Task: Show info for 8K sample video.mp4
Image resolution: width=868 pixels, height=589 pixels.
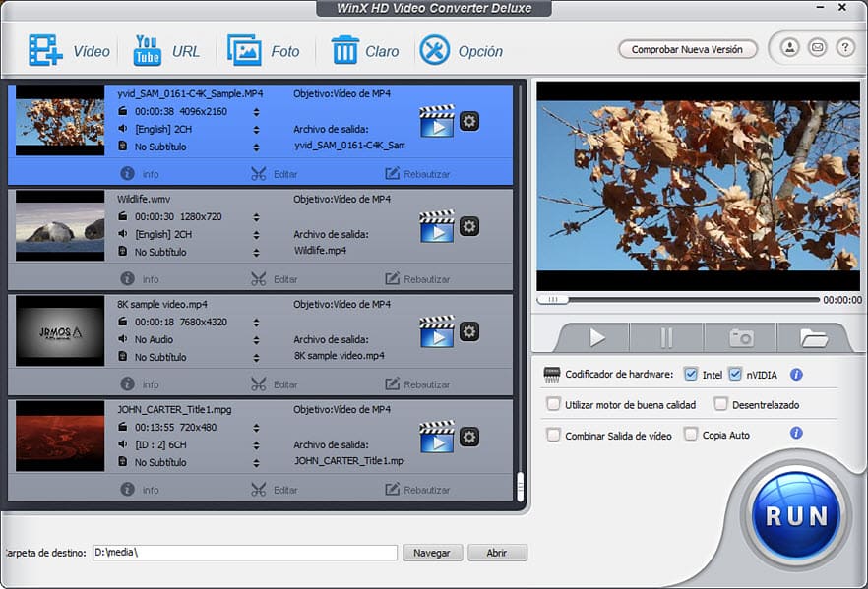Action: point(140,383)
